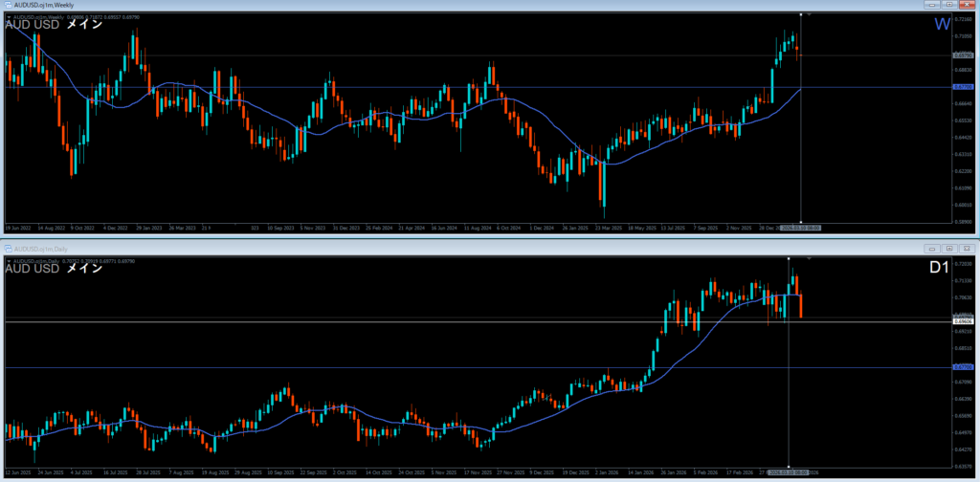Expand the small arrow beside Daily OHLC info

[9, 260]
